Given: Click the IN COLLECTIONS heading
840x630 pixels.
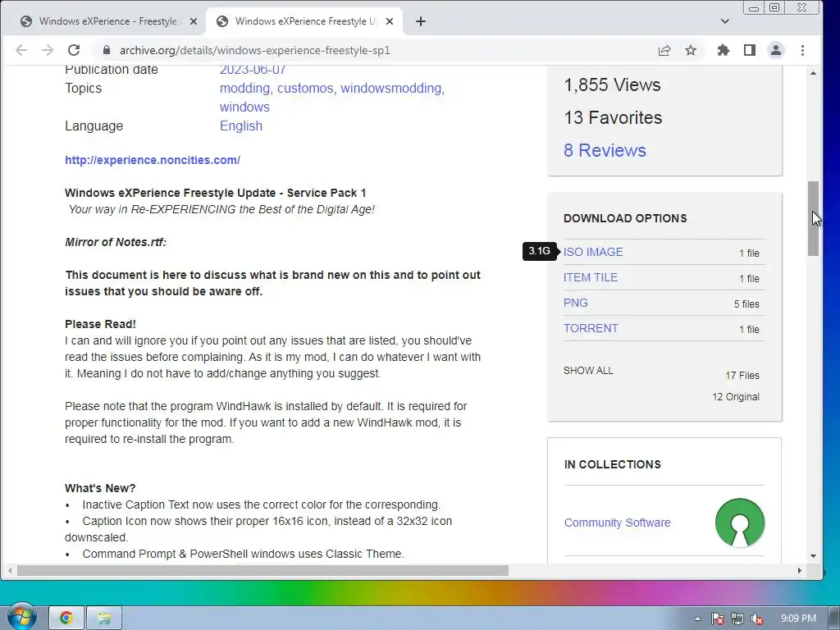Looking at the screenshot, I should (x=612, y=464).
